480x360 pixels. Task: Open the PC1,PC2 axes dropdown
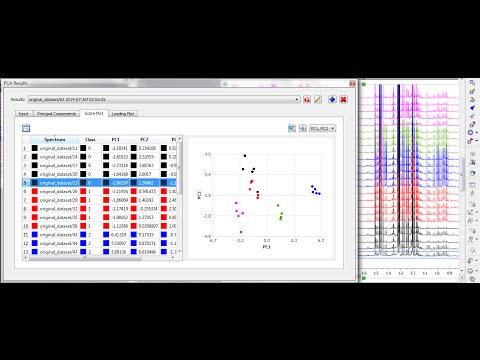[x=323, y=128]
